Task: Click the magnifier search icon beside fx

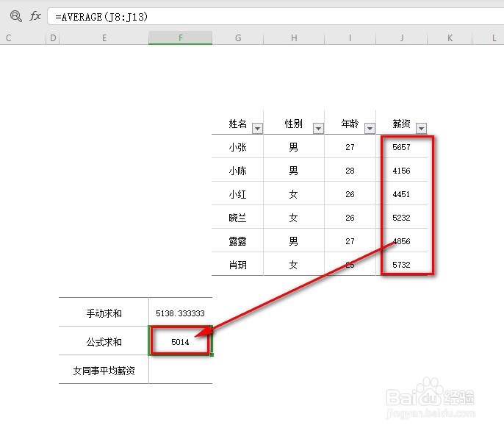Action: coord(15,15)
